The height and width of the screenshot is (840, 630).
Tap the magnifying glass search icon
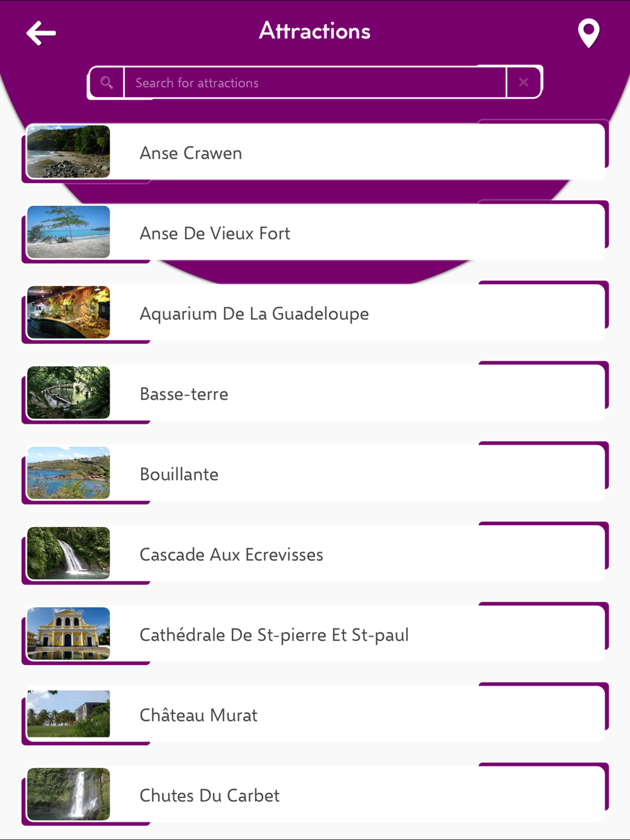click(x=106, y=82)
